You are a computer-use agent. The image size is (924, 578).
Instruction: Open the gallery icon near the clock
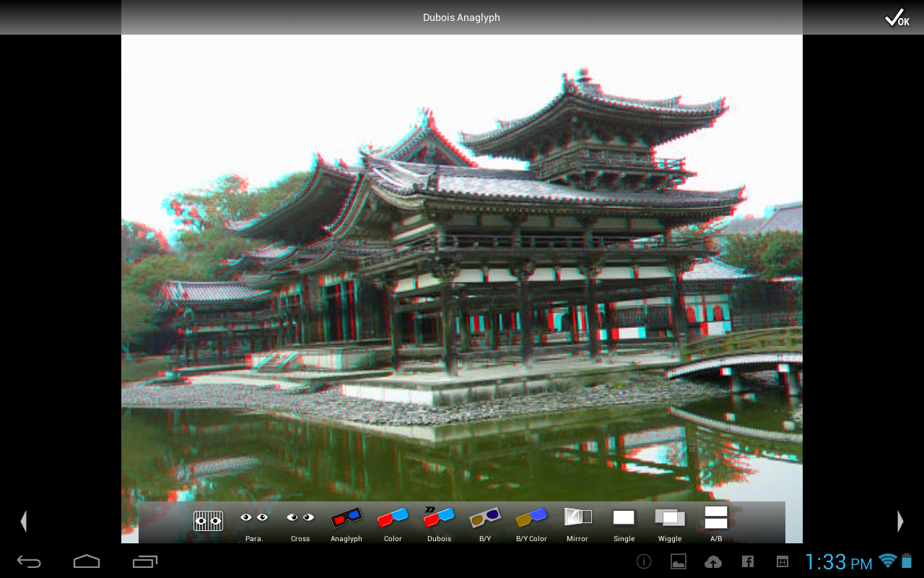(679, 561)
